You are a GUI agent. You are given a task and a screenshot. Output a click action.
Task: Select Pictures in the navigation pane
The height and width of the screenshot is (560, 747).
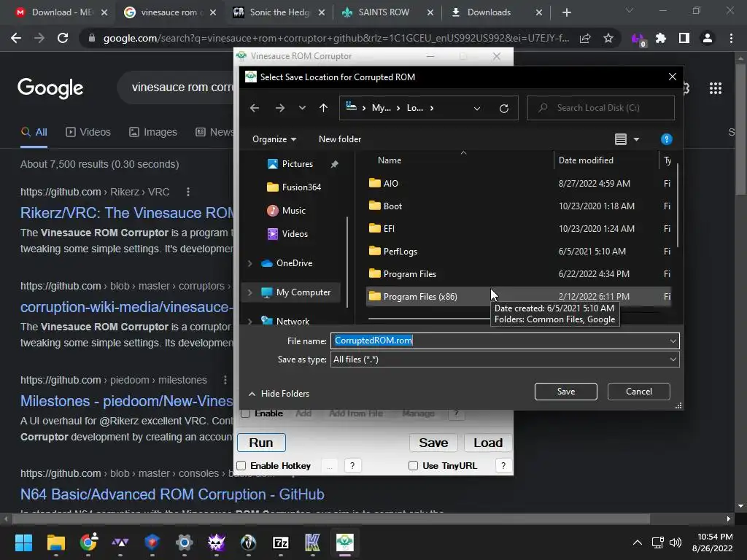(298, 164)
